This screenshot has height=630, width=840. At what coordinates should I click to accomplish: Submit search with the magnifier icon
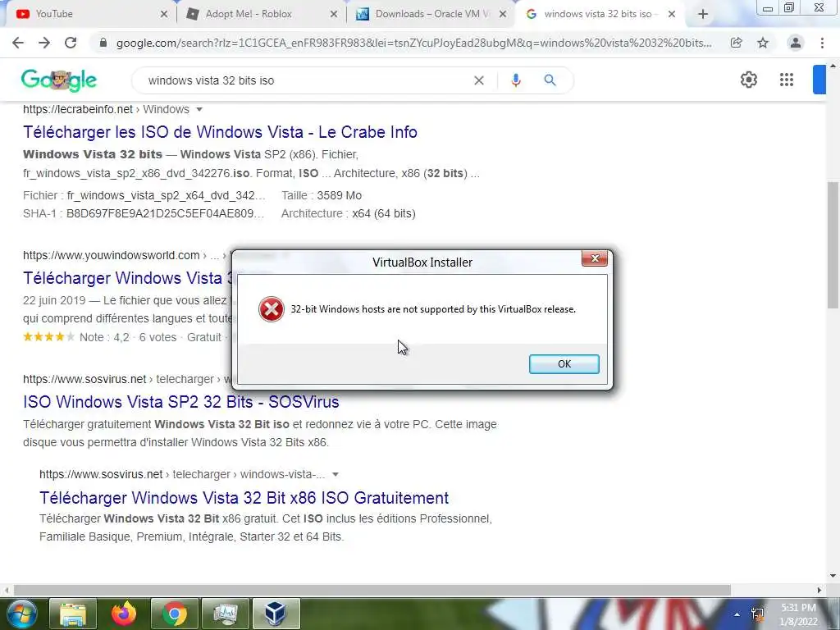[x=550, y=80]
